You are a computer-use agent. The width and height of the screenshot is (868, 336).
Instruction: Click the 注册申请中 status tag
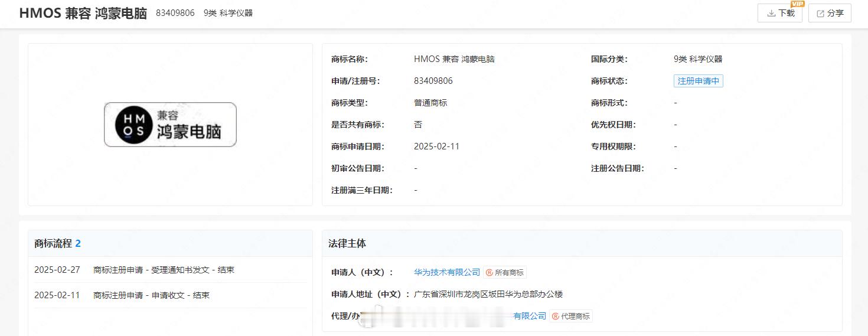pyautogui.click(x=698, y=81)
